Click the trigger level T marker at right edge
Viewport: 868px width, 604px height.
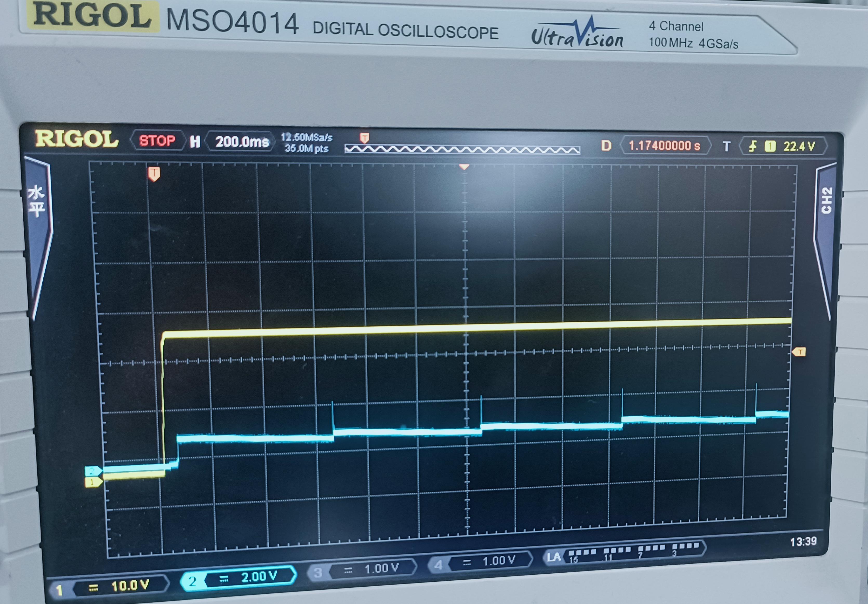[x=799, y=352]
